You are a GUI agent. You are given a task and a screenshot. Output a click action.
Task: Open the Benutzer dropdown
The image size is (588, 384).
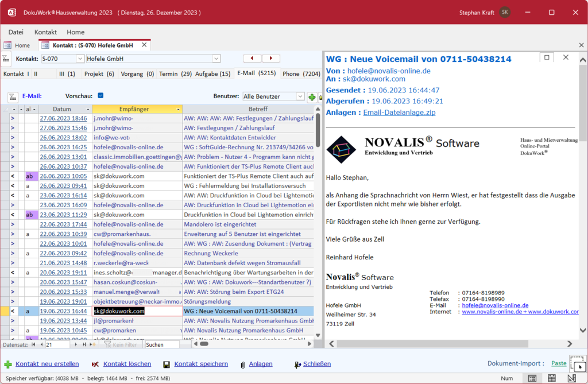(x=300, y=96)
